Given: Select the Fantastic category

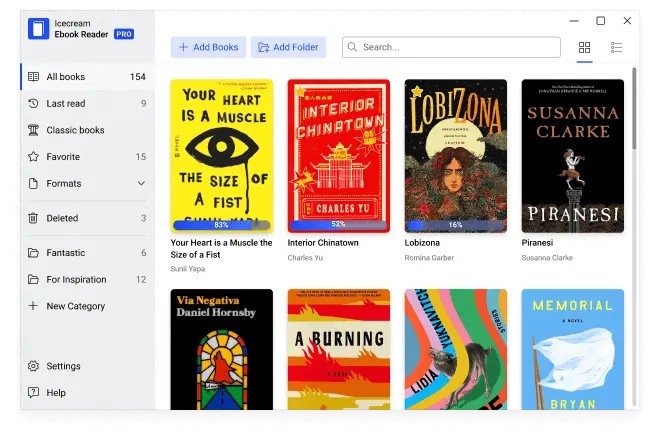Looking at the screenshot, I should (88, 253).
